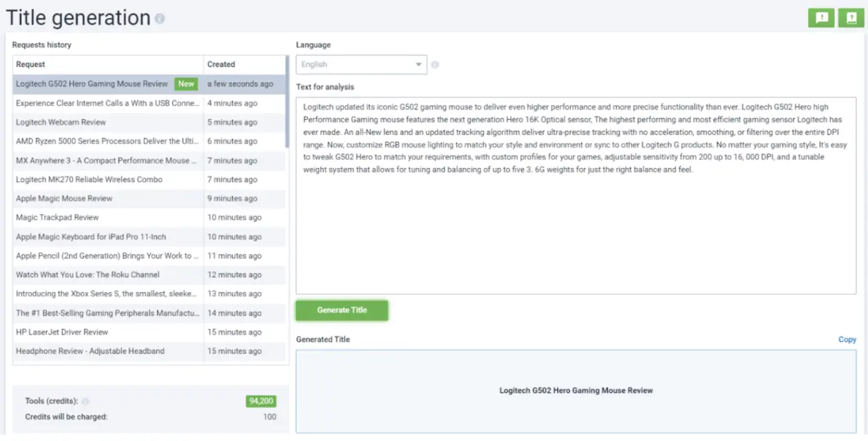The image size is (868, 441).
Task: Click the '14 minutes ago' timestamp
Action: (x=235, y=313)
